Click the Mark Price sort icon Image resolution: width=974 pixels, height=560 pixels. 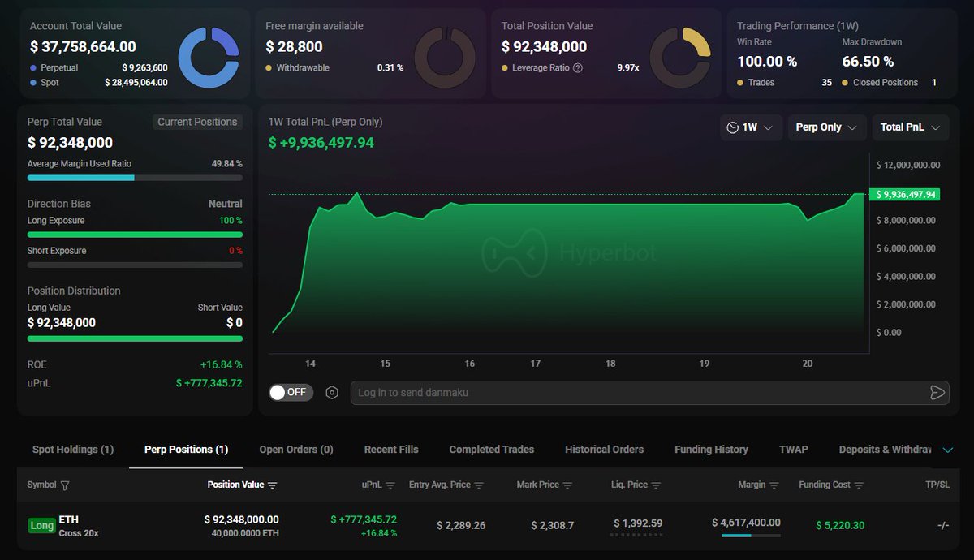[x=567, y=485]
